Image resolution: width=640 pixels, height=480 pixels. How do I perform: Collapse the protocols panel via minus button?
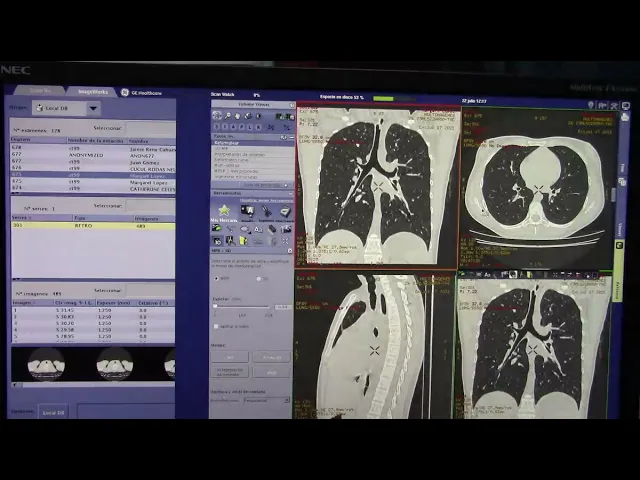click(291, 138)
